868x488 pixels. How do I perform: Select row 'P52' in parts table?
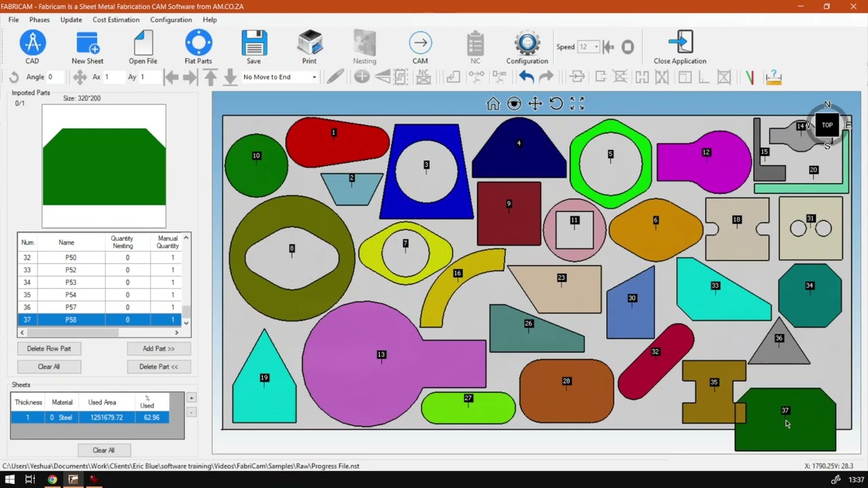point(100,270)
